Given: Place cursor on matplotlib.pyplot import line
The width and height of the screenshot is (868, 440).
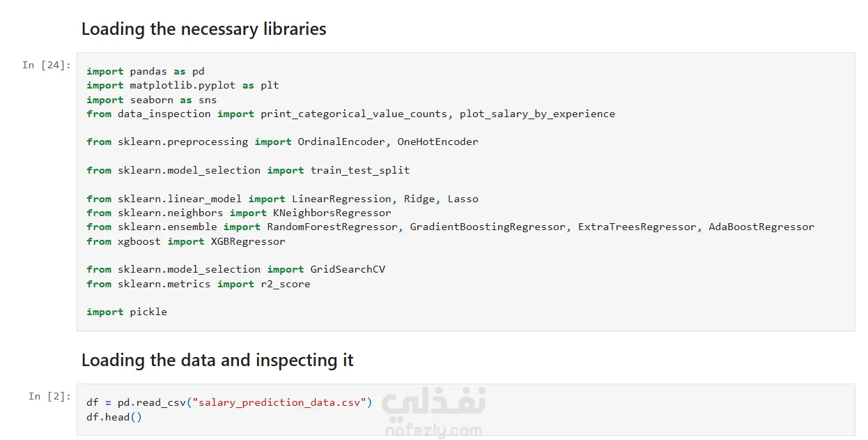Looking at the screenshot, I should (183, 85).
